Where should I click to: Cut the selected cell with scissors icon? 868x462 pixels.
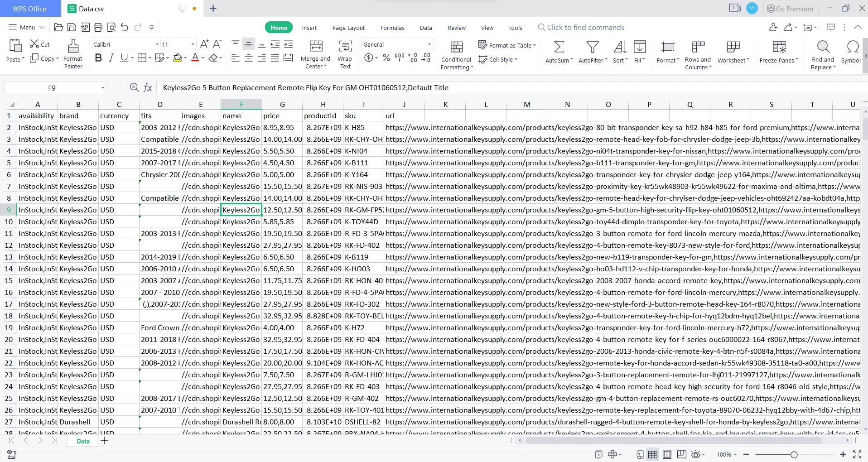click(34, 44)
